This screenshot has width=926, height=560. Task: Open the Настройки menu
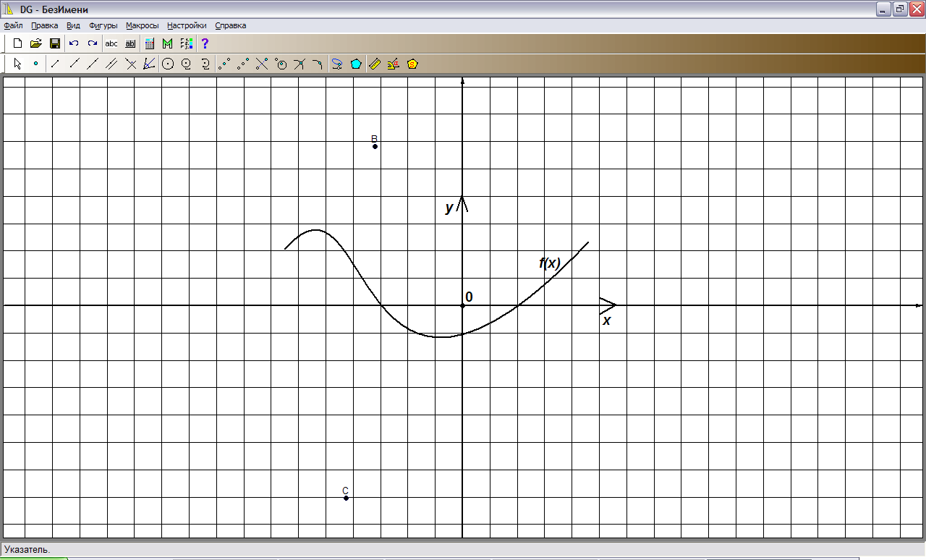tap(187, 25)
